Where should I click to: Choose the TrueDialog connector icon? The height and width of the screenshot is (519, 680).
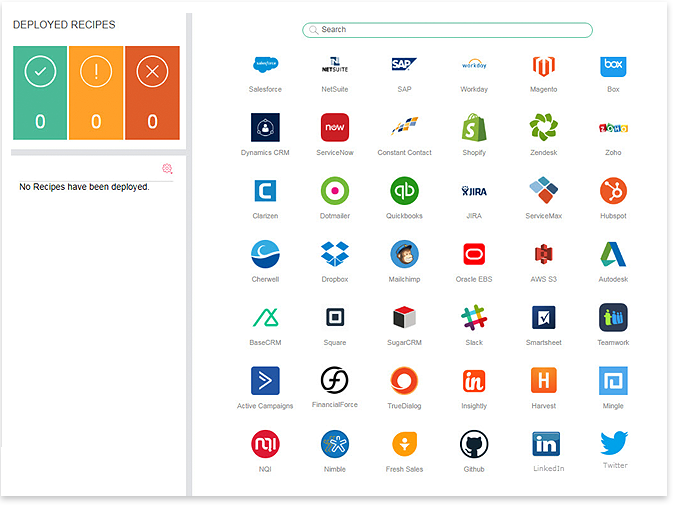coord(404,381)
